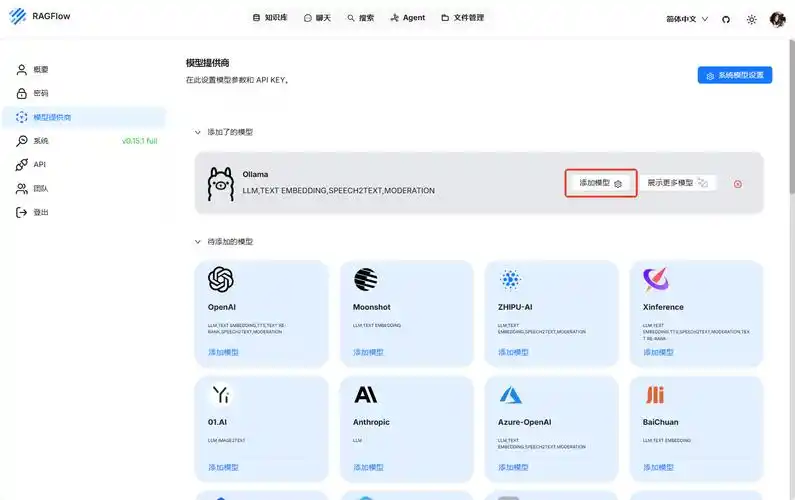Open the user avatar profile

click(x=777, y=19)
